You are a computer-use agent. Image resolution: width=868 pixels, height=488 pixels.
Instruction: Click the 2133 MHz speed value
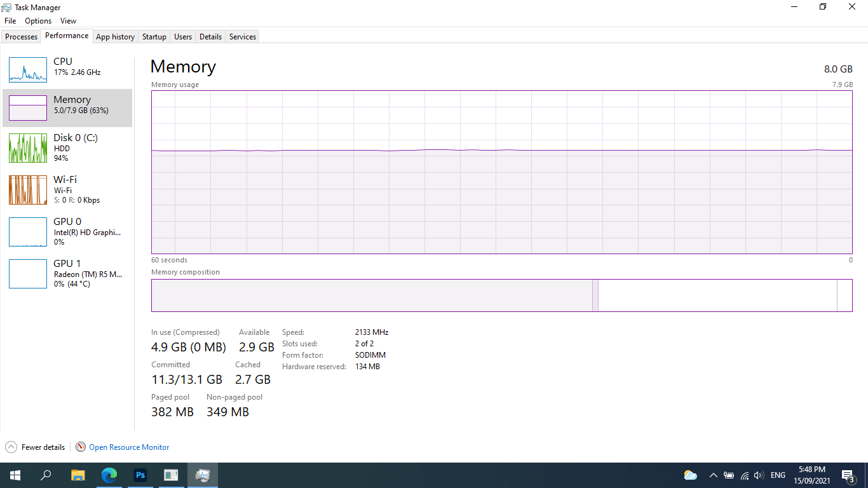tap(372, 332)
